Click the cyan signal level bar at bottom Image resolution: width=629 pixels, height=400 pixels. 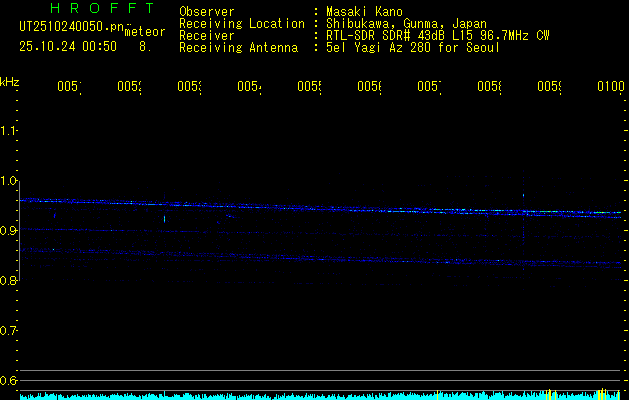[300, 396]
